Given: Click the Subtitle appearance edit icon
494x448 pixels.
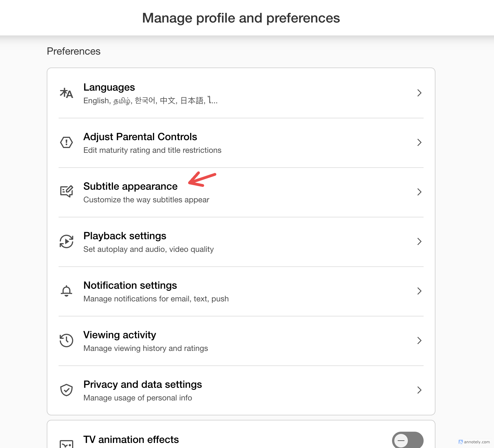Looking at the screenshot, I should coord(66,192).
